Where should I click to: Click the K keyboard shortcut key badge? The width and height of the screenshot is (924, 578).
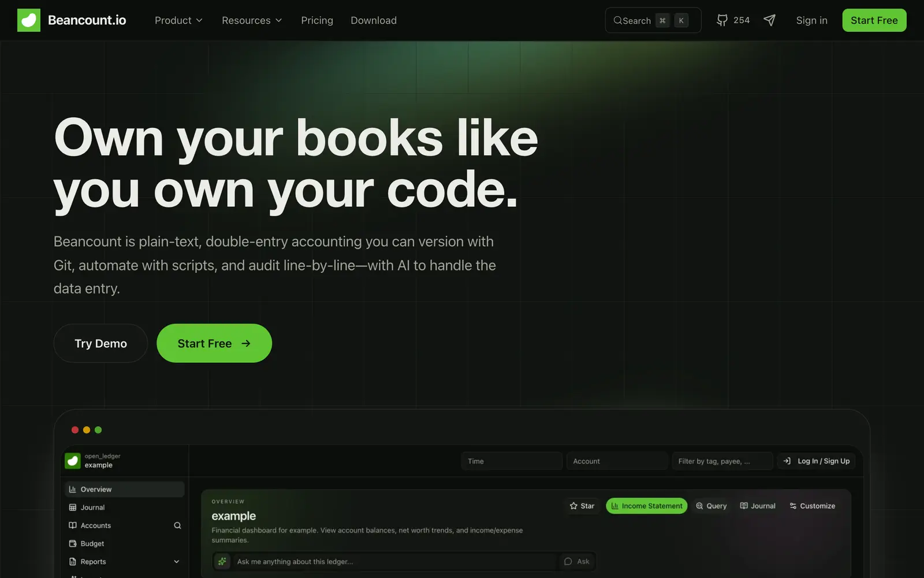pos(681,20)
